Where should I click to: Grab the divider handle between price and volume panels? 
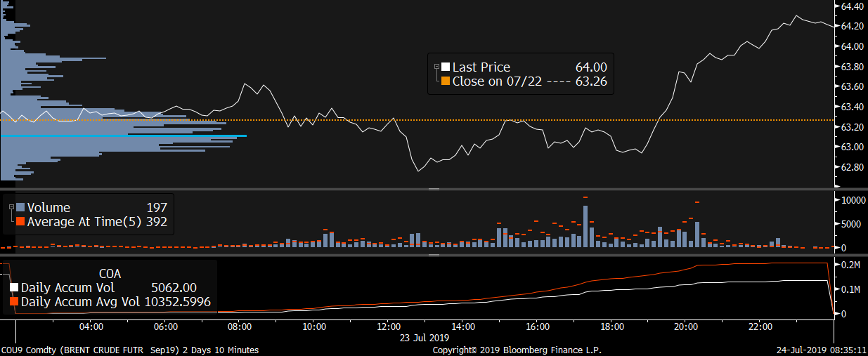[434, 189]
